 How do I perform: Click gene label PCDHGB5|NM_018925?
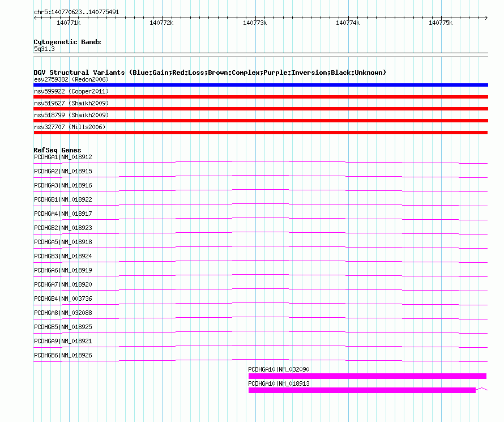tap(63, 327)
